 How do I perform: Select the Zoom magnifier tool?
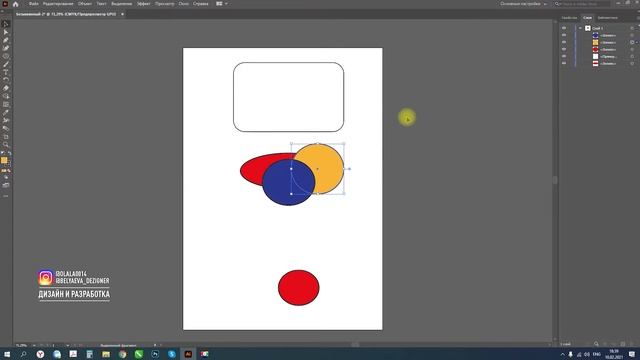(x=6, y=144)
